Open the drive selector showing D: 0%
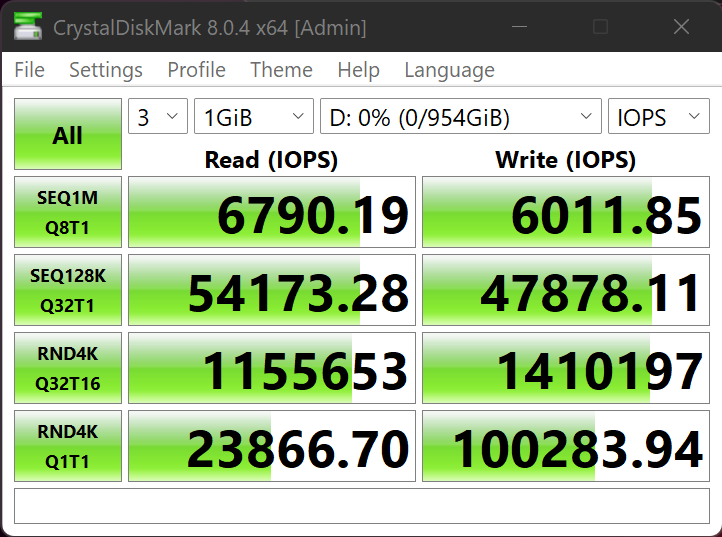 [x=460, y=117]
